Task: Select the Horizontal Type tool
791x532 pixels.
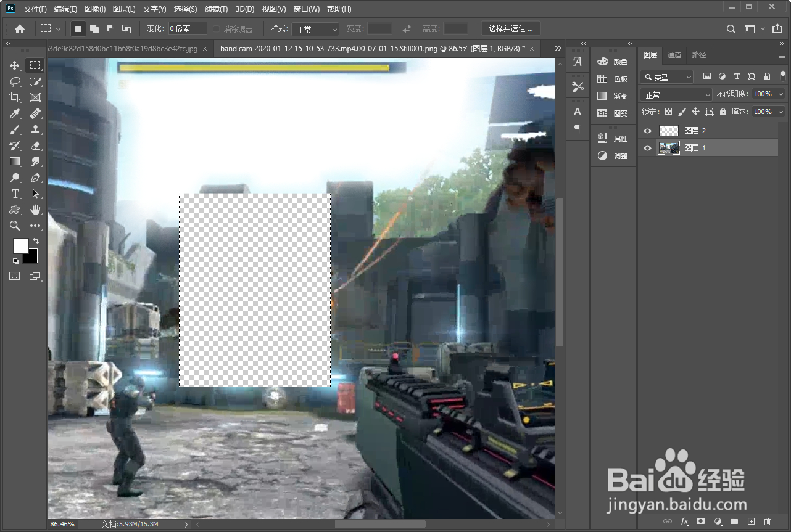Action: click(x=15, y=194)
